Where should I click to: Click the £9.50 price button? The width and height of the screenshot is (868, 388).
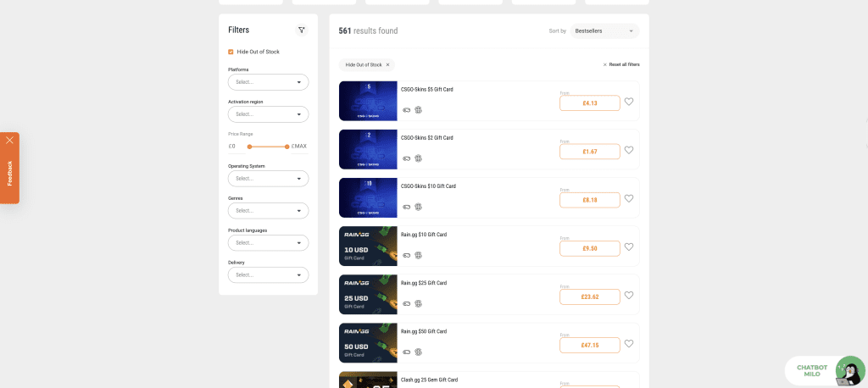coord(590,248)
